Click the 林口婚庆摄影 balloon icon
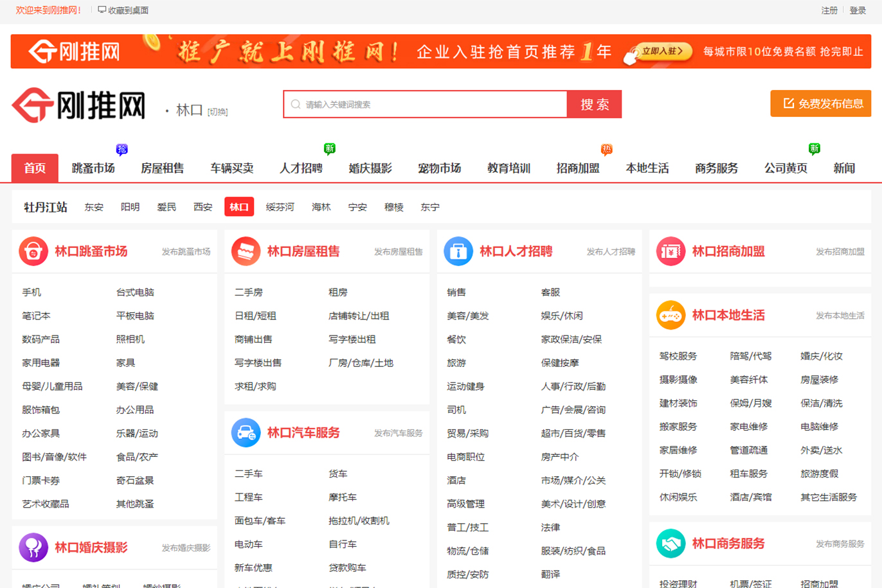The height and width of the screenshot is (588, 882). 34,548
